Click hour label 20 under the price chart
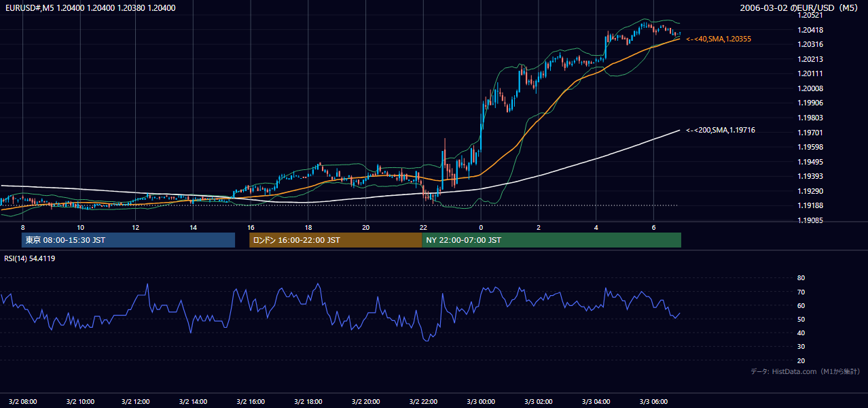The width and height of the screenshot is (868, 408). pyautogui.click(x=366, y=227)
